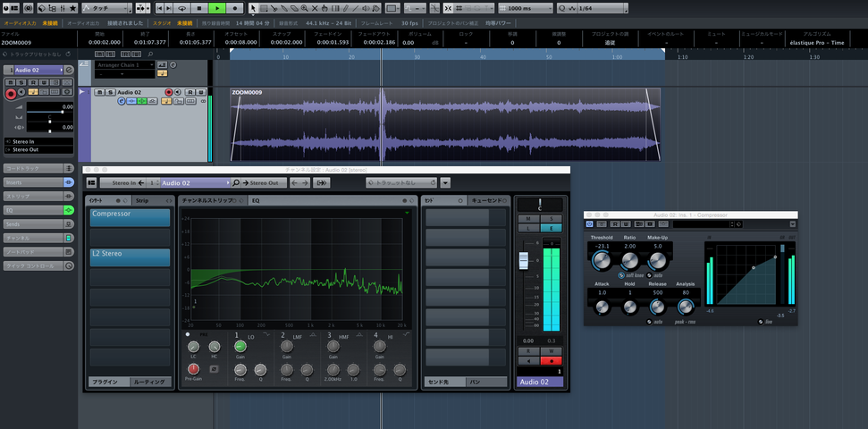Select the Range Selection tool
This screenshot has width=868, height=429.
coord(264,8)
